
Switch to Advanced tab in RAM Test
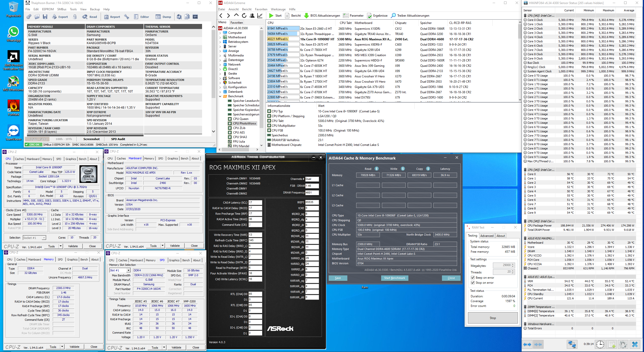[487, 236]
